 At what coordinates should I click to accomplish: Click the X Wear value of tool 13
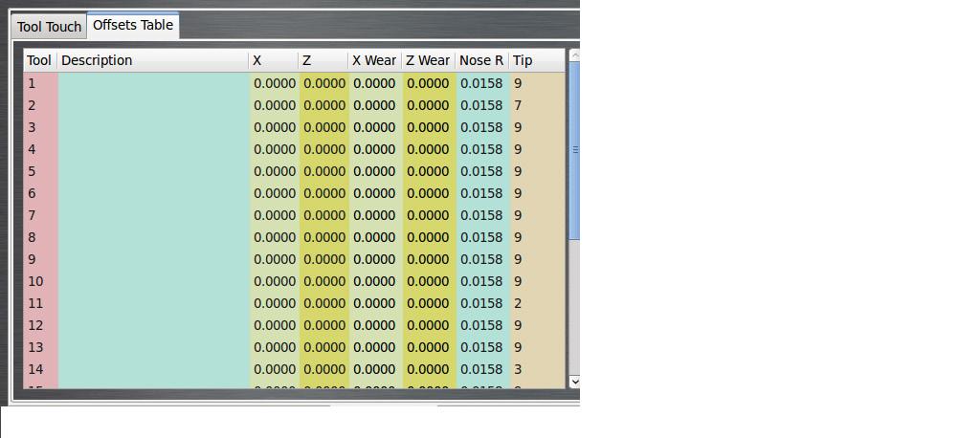(375, 347)
